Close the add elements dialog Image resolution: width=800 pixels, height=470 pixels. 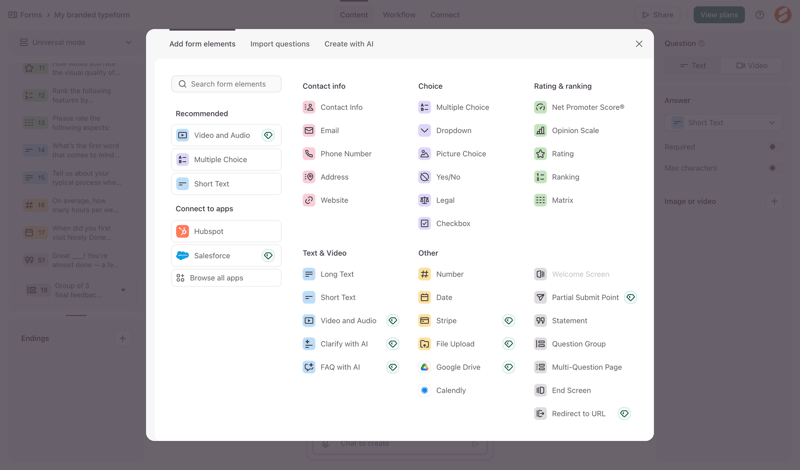(639, 44)
